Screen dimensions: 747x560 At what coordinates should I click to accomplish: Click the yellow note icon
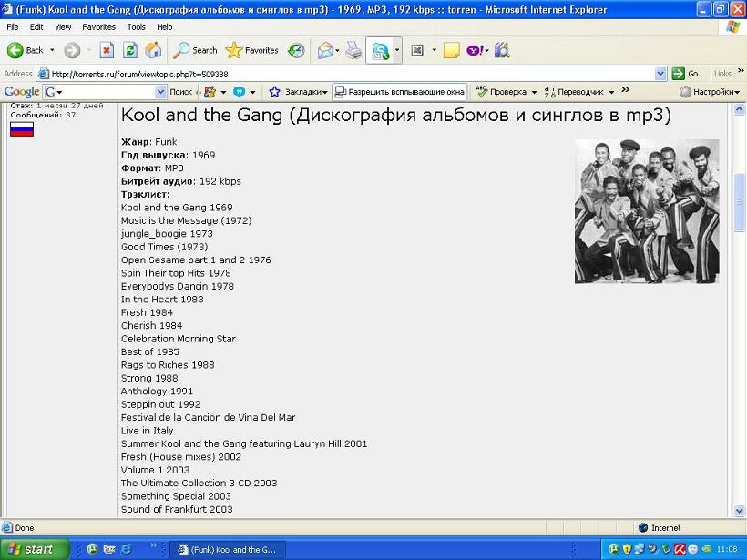coord(451,50)
